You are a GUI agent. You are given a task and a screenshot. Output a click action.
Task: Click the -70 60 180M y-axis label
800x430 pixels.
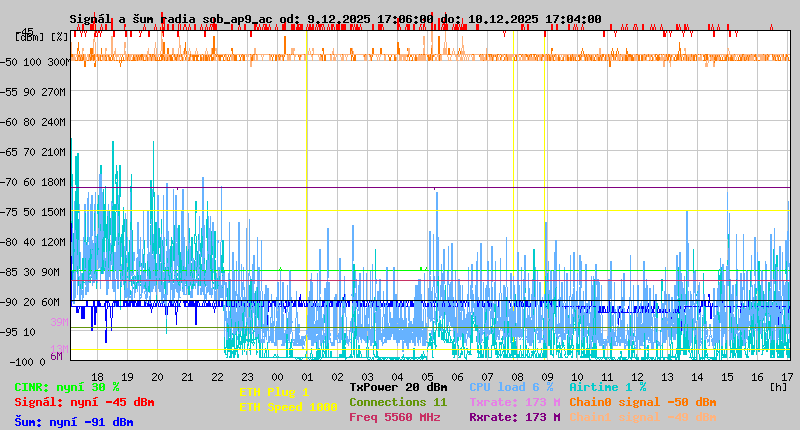click(x=40, y=182)
